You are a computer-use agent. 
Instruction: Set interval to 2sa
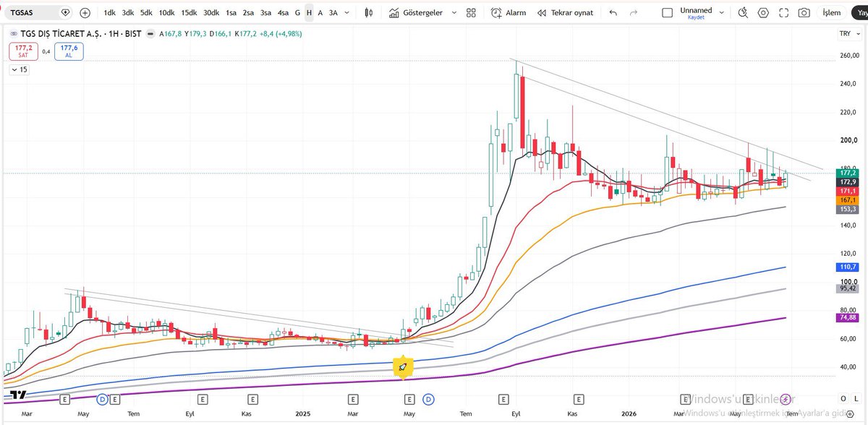(248, 12)
